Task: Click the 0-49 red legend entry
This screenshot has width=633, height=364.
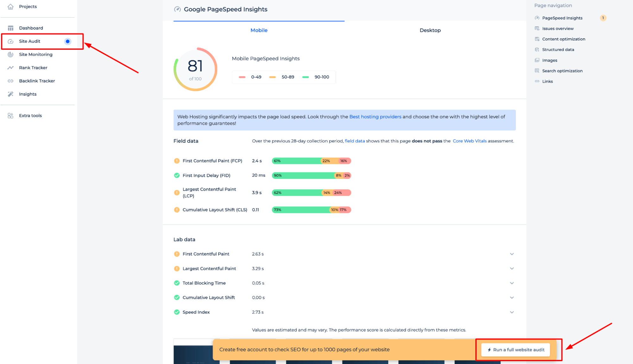Action: (250, 77)
